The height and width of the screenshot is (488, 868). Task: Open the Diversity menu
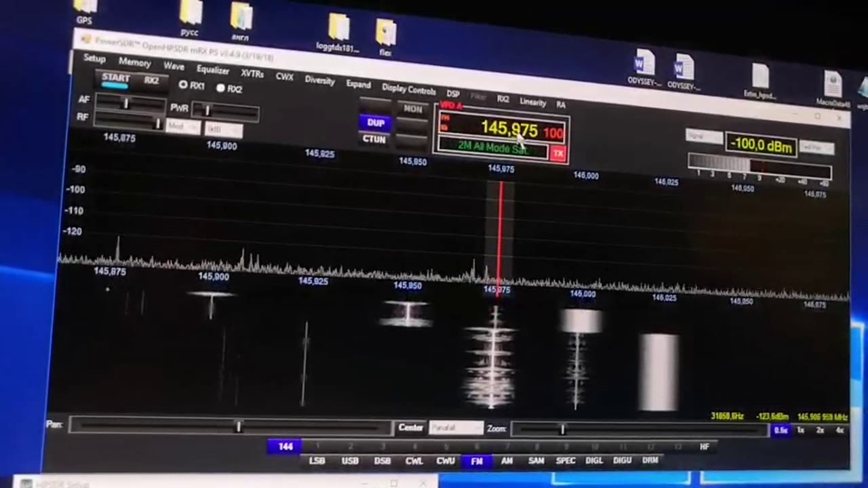pyautogui.click(x=319, y=80)
